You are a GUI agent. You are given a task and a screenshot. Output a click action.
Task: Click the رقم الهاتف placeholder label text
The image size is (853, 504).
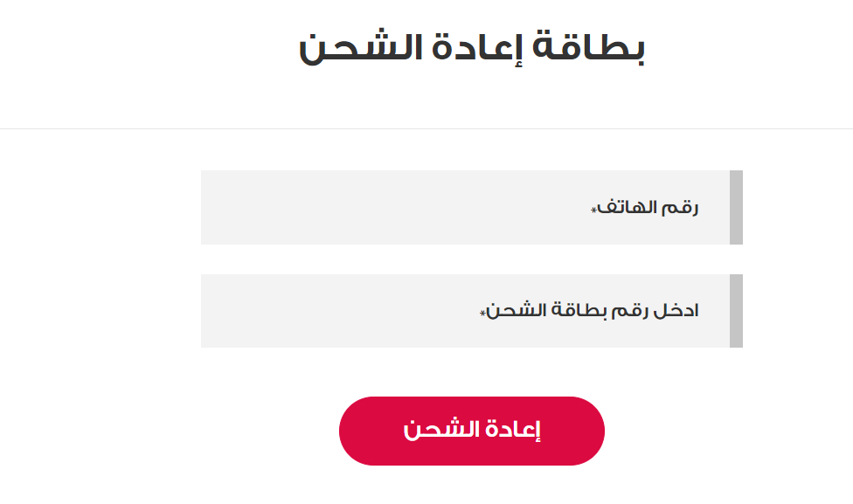(x=647, y=209)
